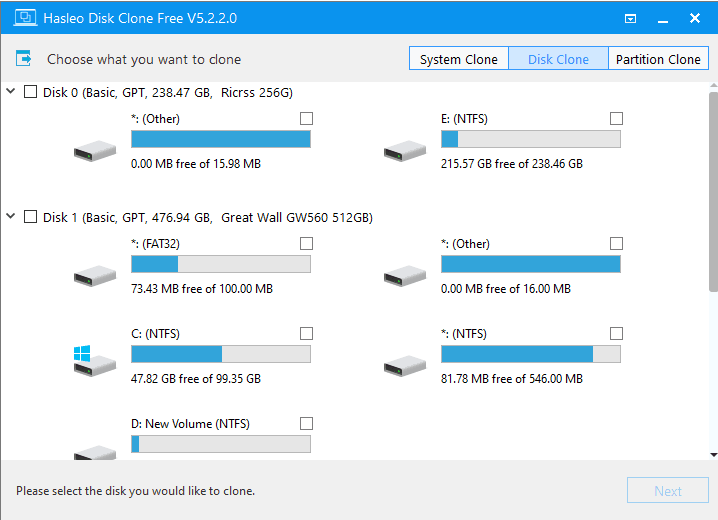
Task: Click the clone source arrow icon
Action: click(x=24, y=59)
